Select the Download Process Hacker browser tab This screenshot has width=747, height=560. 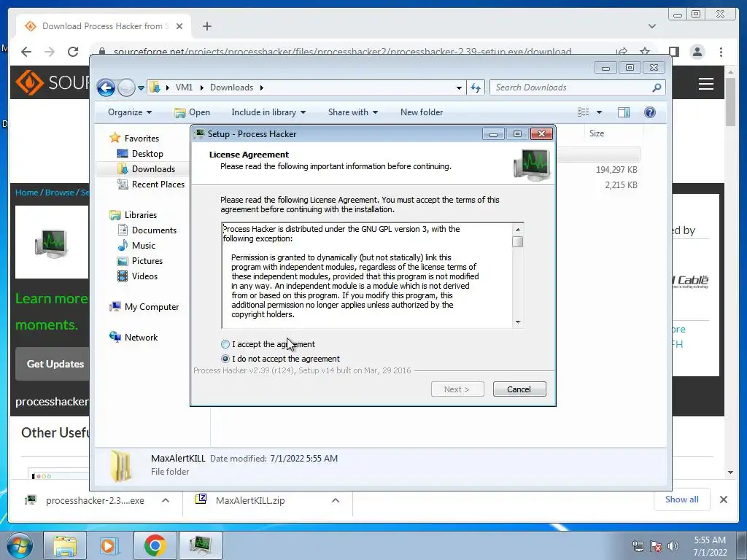[x=104, y=26]
